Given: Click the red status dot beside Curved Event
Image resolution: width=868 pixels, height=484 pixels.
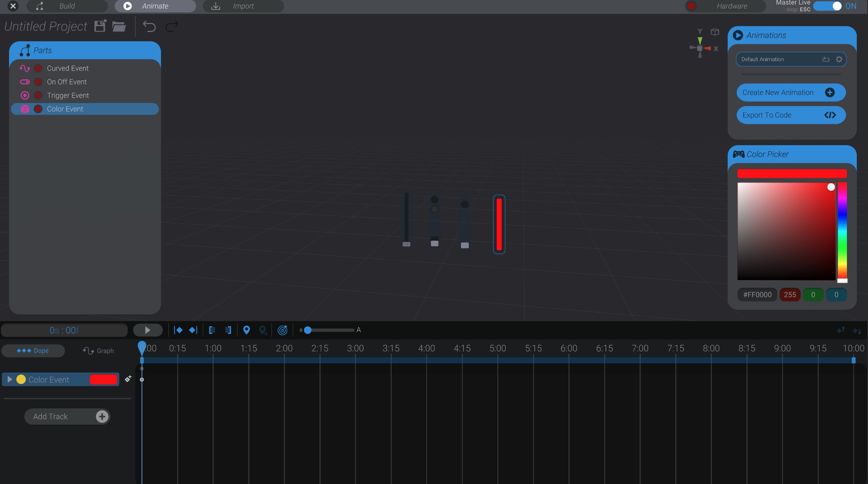Looking at the screenshot, I should pyautogui.click(x=38, y=68).
